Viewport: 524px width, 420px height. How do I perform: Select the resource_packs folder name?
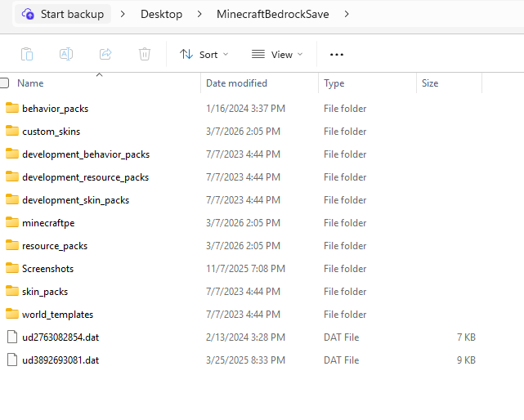[x=55, y=246]
